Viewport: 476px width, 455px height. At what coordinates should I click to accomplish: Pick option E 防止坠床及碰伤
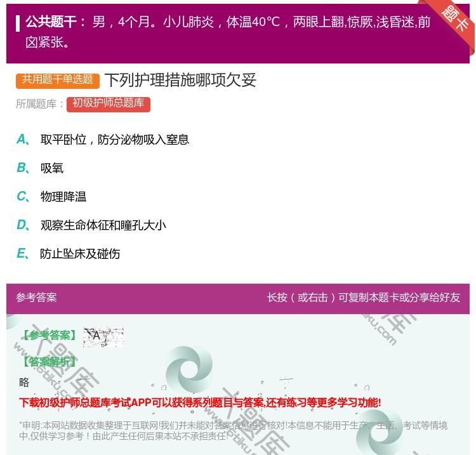[69, 253]
